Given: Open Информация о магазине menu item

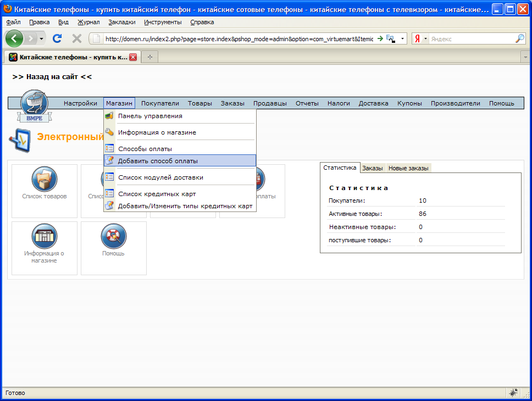Looking at the screenshot, I should click(157, 132).
